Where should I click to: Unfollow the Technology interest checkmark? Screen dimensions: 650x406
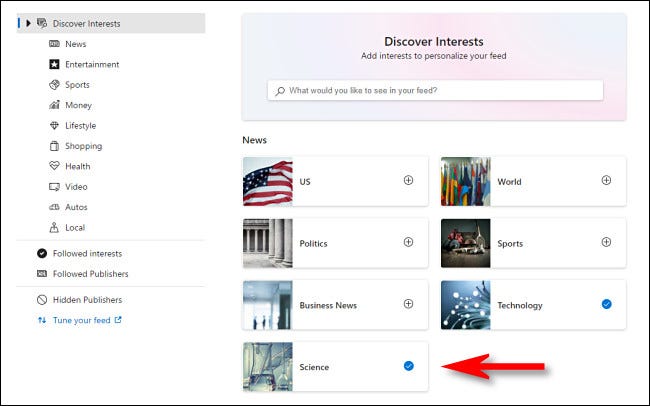click(x=606, y=304)
